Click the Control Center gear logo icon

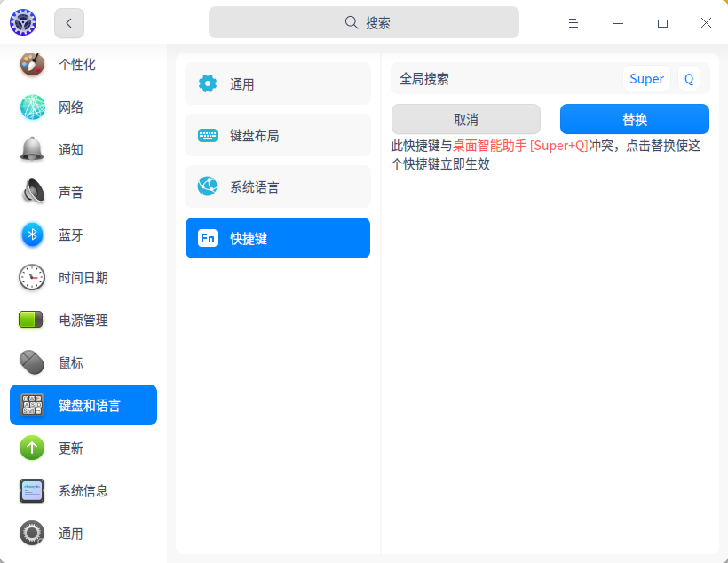tap(23, 22)
